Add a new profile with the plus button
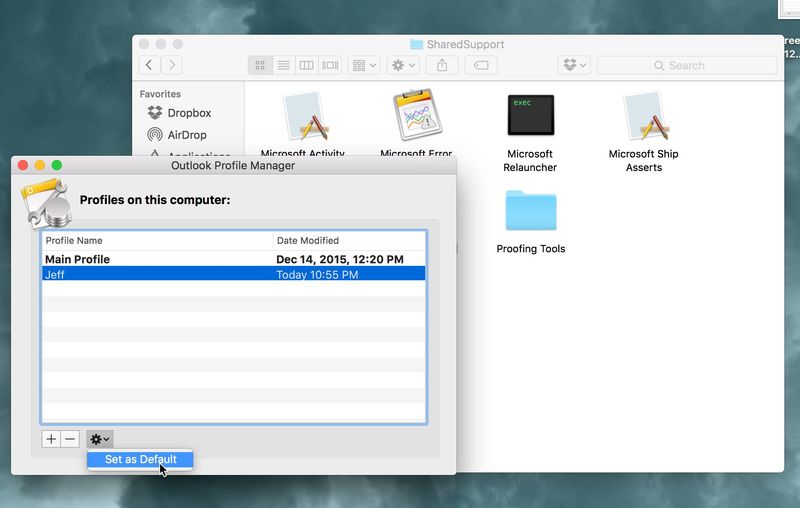This screenshot has width=800, height=508. [x=51, y=439]
